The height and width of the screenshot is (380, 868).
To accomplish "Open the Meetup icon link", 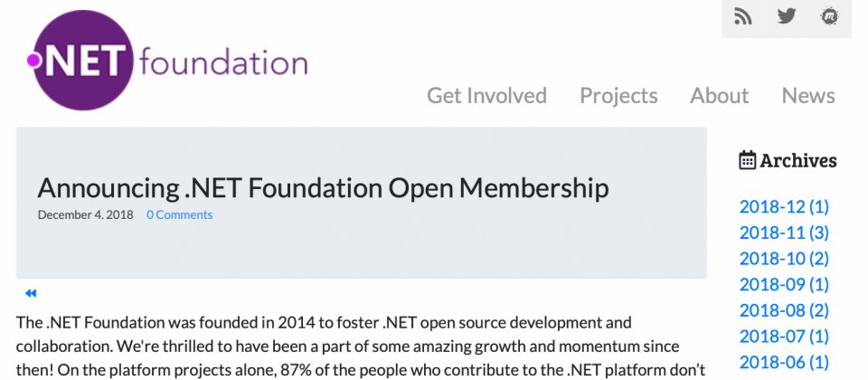I will (x=829, y=16).
